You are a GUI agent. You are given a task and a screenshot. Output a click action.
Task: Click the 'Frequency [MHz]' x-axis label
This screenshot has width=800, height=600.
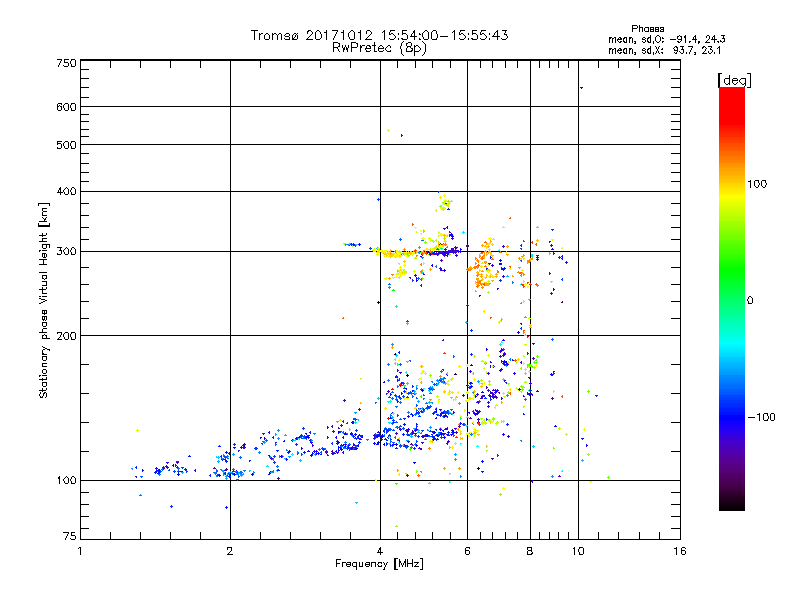(x=379, y=564)
